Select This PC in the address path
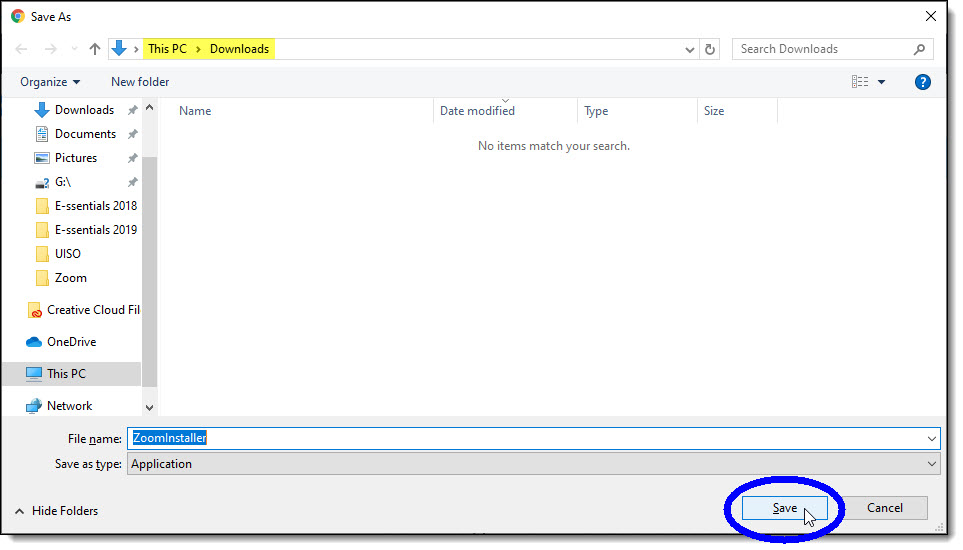 pyautogui.click(x=167, y=49)
